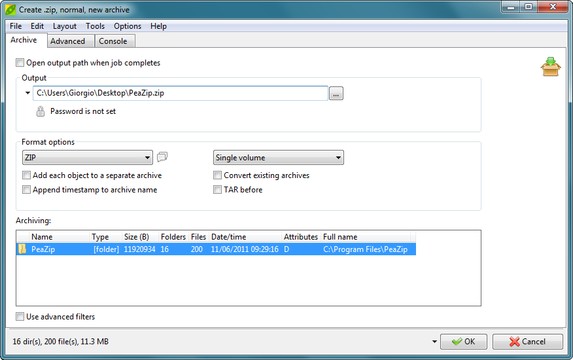Expand the arrow left of the output path
Viewport: 573px width, 360px height.
tap(27, 93)
